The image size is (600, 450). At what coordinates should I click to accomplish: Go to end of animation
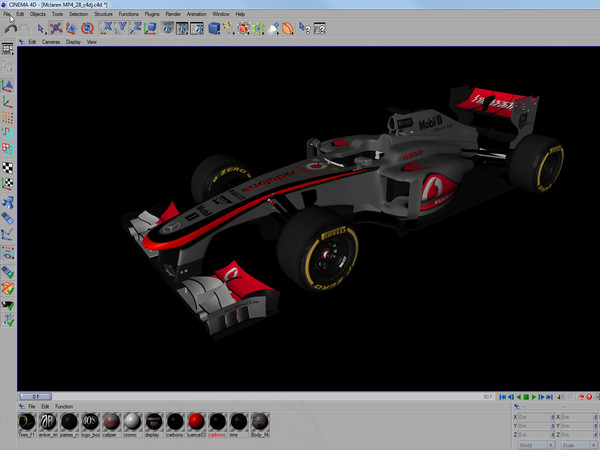point(549,397)
